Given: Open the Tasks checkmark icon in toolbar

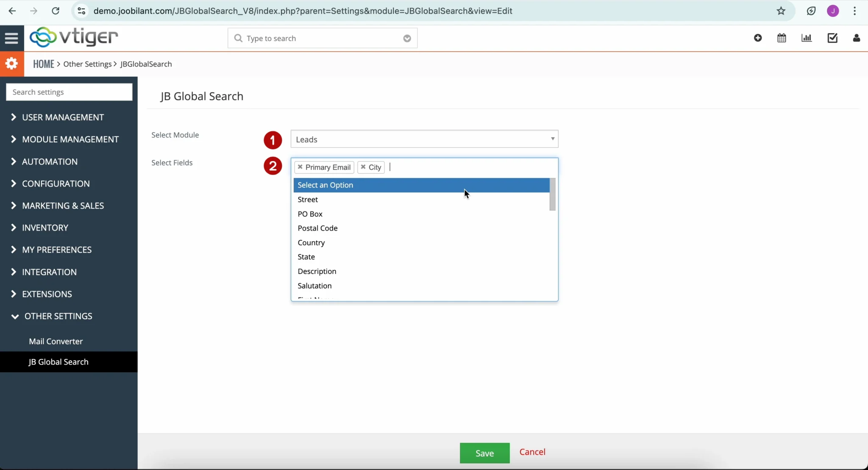Looking at the screenshot, I should click(x=832, y=38).
